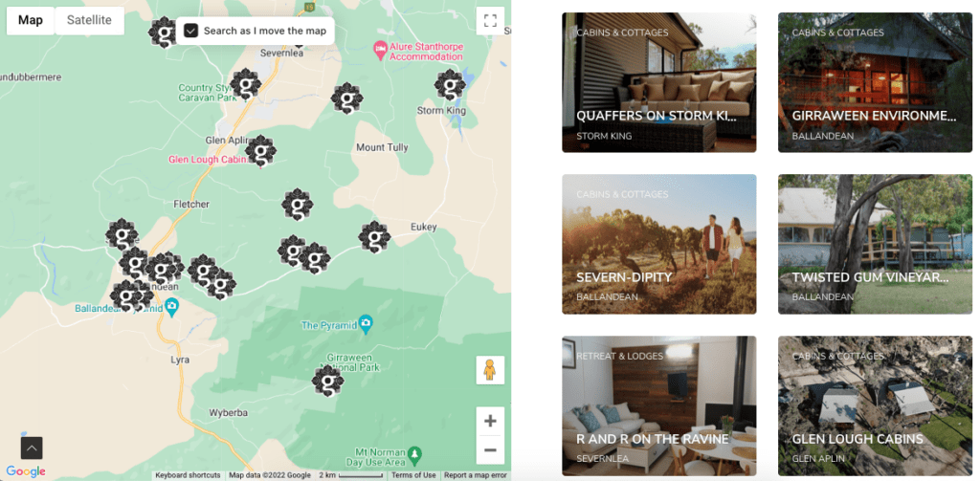The image size is (980, 481).
Task: Click the Country Style Caravan Park label
Action: pos(208,93)
